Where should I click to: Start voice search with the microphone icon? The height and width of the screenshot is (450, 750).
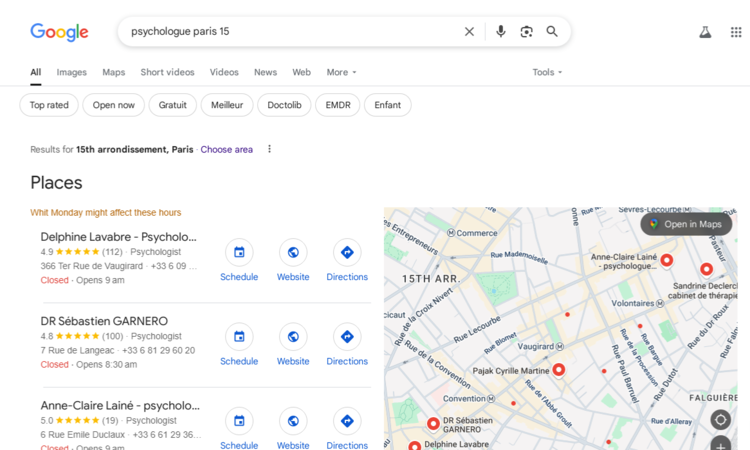501,32
